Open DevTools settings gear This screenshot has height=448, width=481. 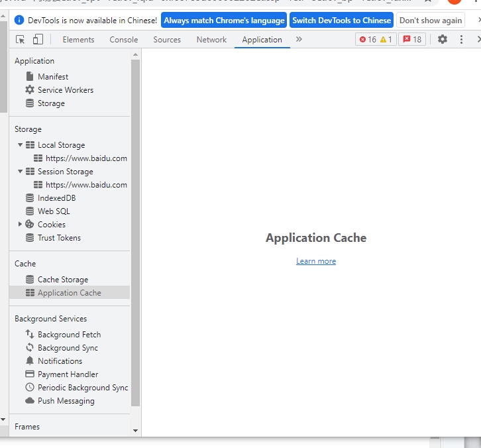pos(442,39)
